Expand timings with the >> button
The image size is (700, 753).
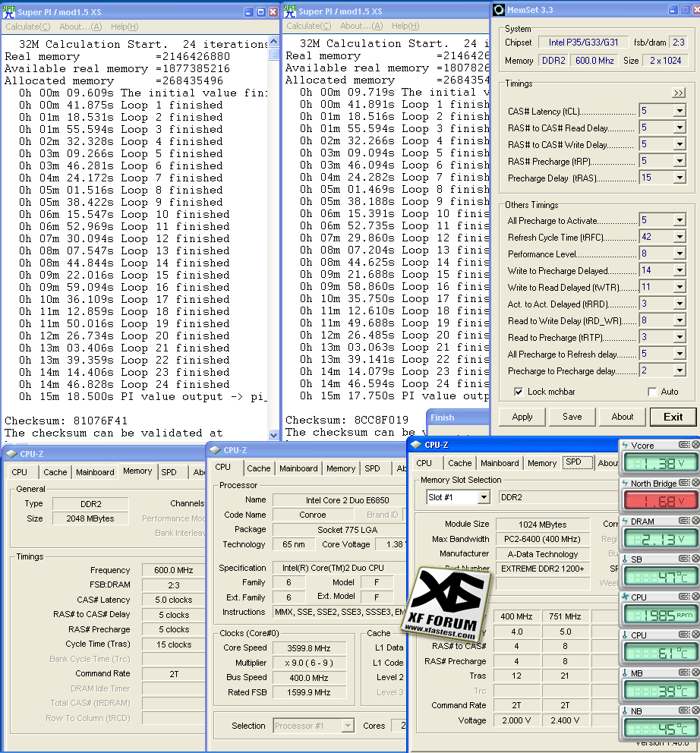(x=678, y=93)
